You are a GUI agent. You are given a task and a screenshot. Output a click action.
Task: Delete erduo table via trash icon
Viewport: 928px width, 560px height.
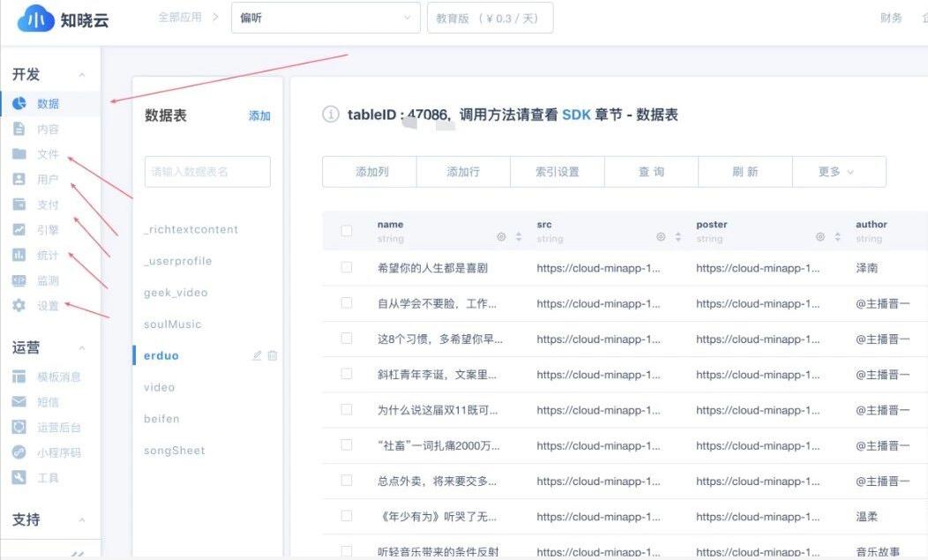(x=273, y=355)
